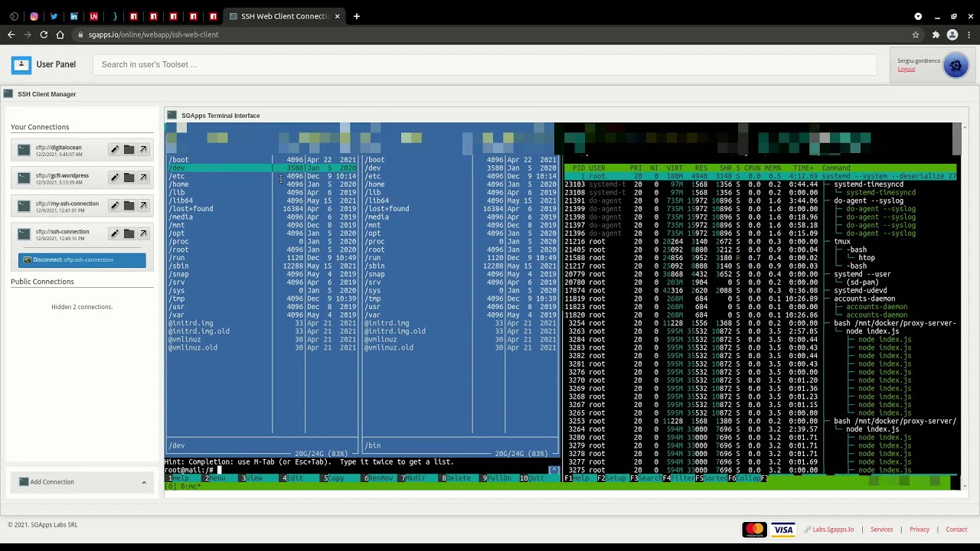Open the Instagram pinned browser tab
Viewport: 980px width, 551px height.
[34, 16]
